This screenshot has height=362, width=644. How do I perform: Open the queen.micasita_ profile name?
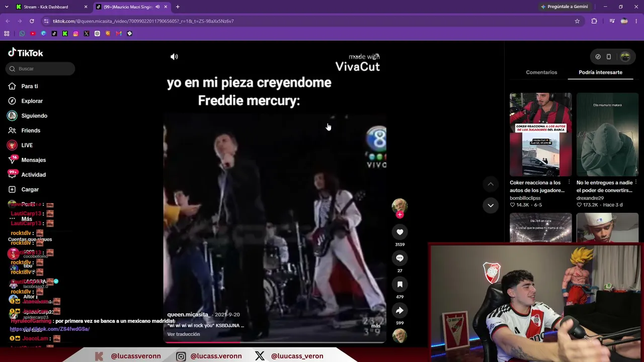click(189, 315)
